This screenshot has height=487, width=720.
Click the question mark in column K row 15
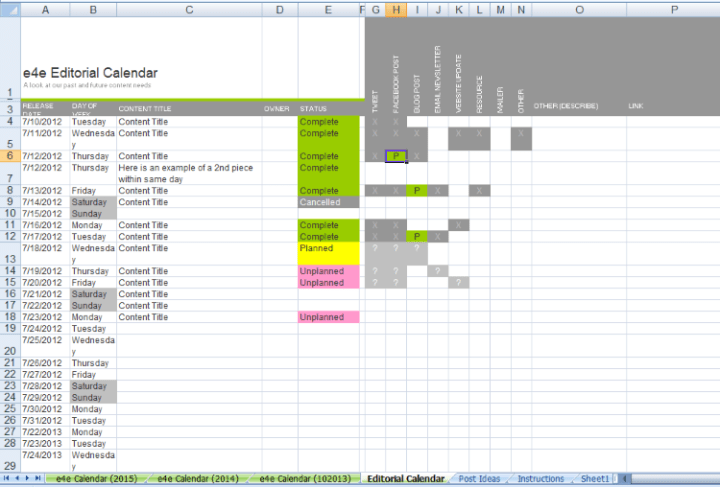click(458, 283)
